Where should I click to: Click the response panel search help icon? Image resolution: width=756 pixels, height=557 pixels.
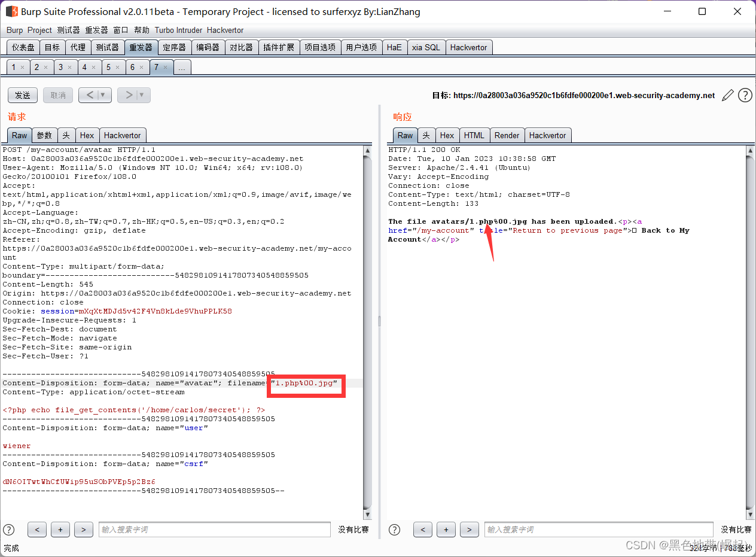395,529
